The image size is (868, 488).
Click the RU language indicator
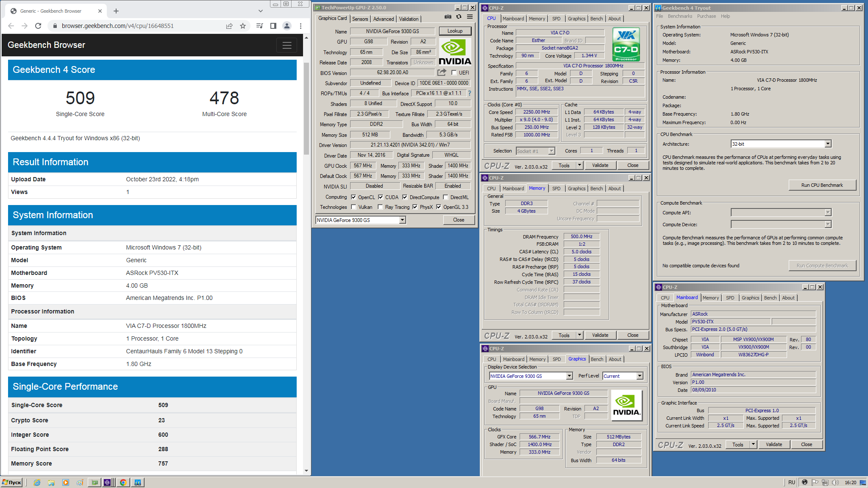[791, 482]
